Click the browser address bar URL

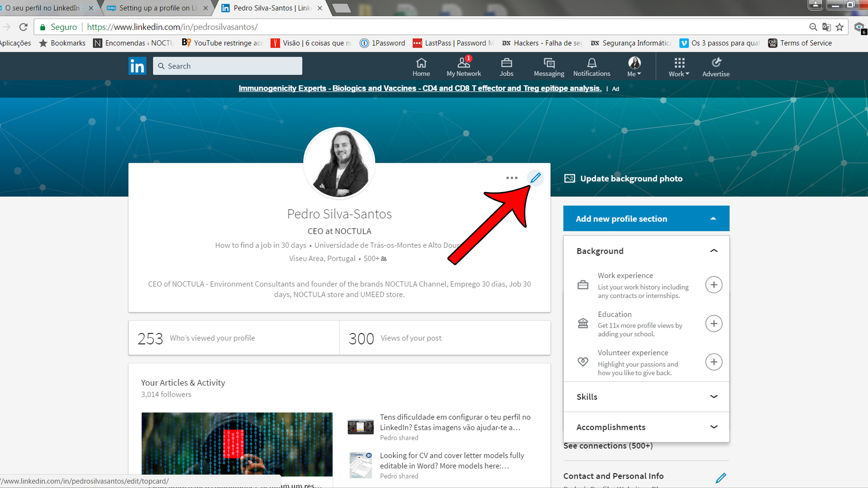point(172,27)
